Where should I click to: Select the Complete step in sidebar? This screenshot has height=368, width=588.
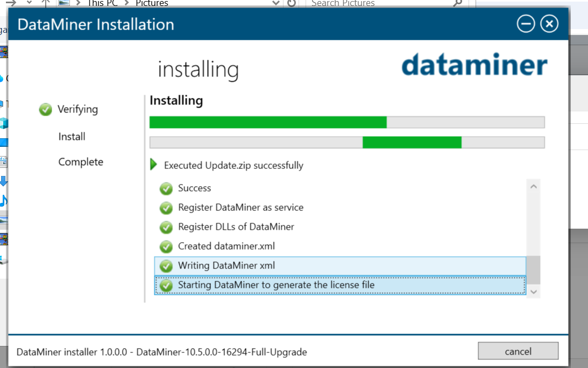[x=81, y=162]
